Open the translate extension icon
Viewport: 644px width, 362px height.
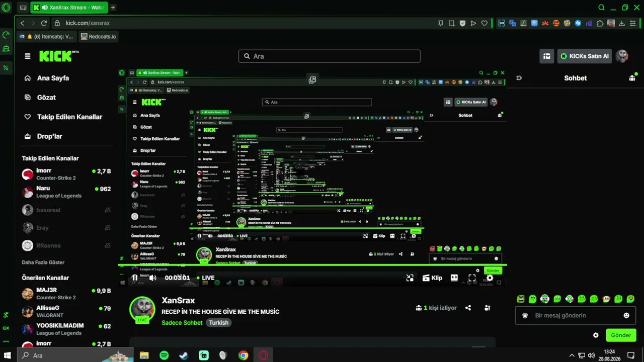click(x=512, y=23)
